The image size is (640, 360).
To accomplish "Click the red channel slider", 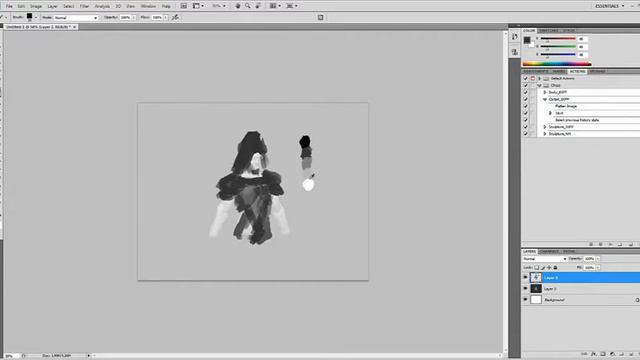I will tap(558, 39).
